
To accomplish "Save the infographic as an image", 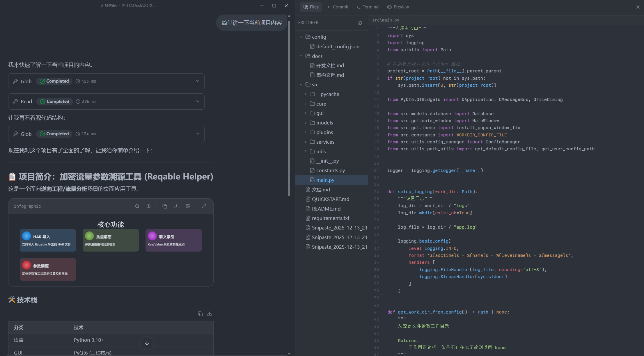I will click(188, 206).
